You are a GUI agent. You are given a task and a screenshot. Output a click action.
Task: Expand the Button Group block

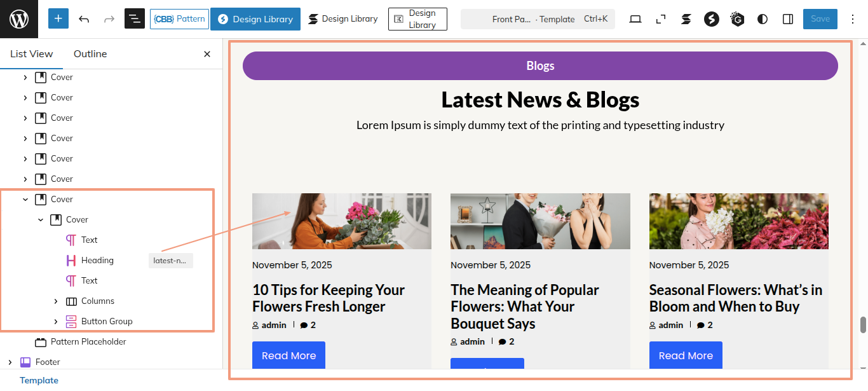pyautogui.click(x=56, y=321)
